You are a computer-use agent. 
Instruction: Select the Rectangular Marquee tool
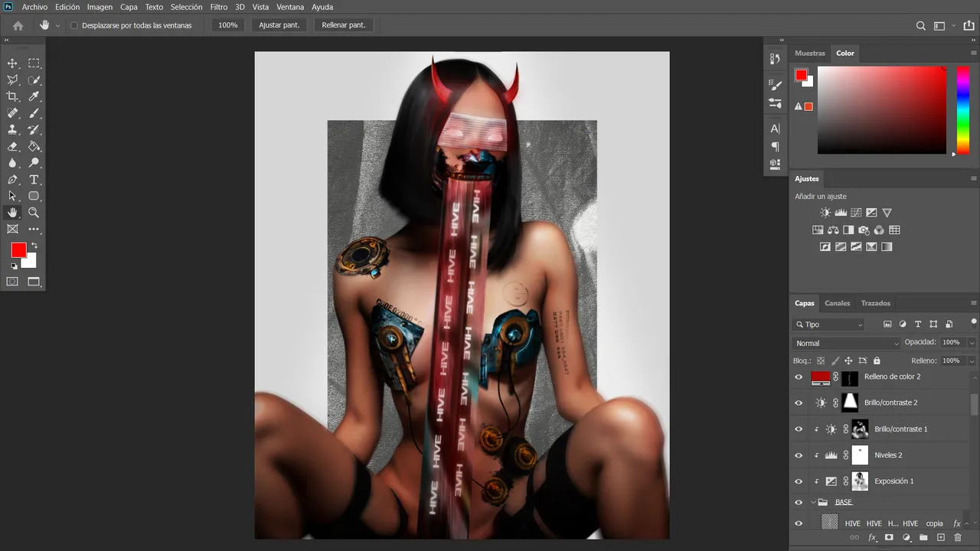click(34, 64)
